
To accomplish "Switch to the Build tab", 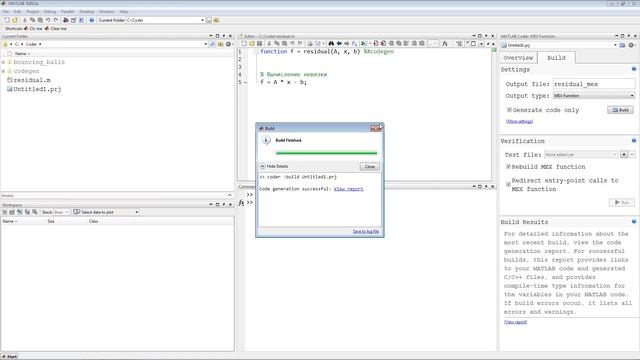I will pos(556,58).
